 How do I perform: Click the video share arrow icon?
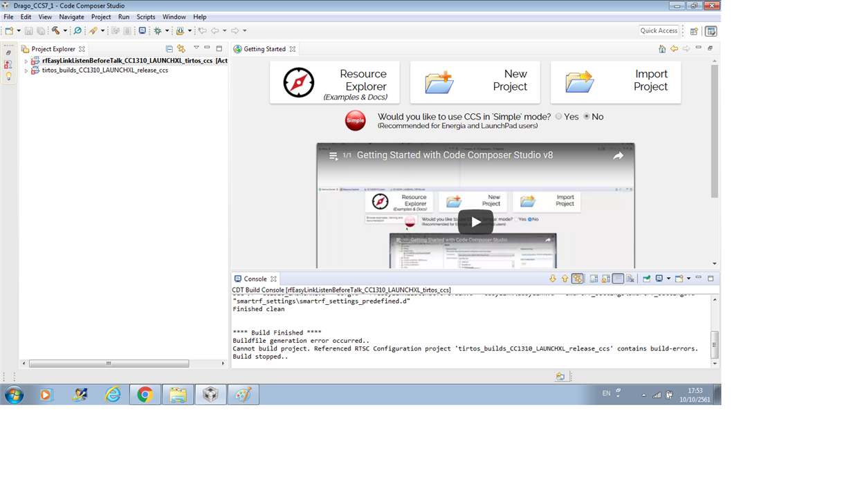pos(618,156)
